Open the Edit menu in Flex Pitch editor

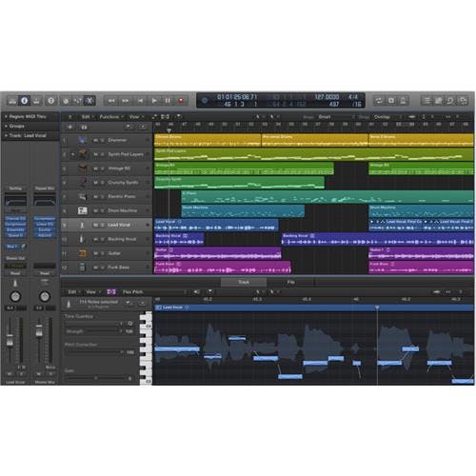tap(74, 291)
